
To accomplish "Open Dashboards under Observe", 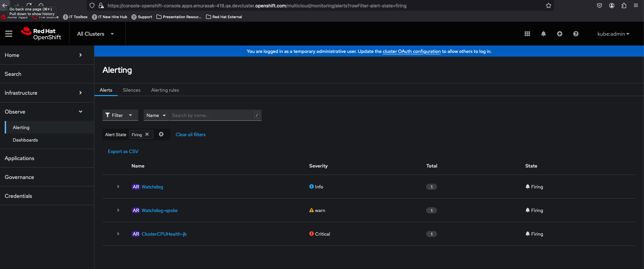I will (50, 140).
